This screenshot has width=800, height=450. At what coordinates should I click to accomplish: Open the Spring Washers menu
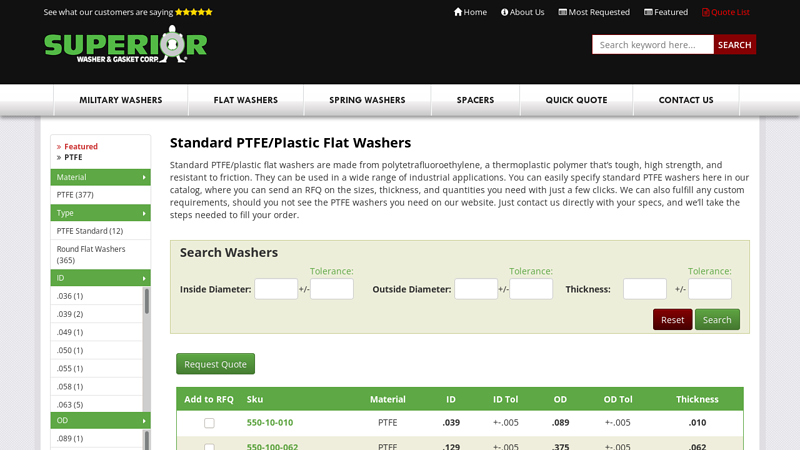pos(367,100)
